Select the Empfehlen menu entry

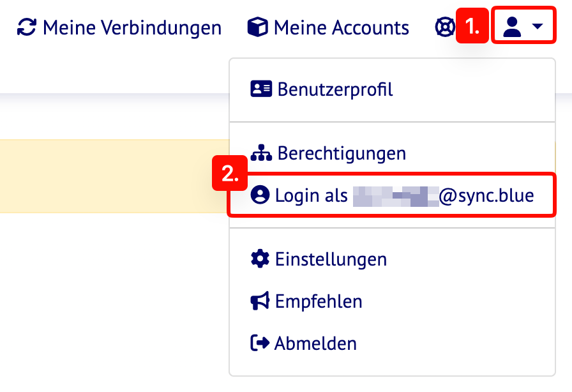click(x=319, y=301)
